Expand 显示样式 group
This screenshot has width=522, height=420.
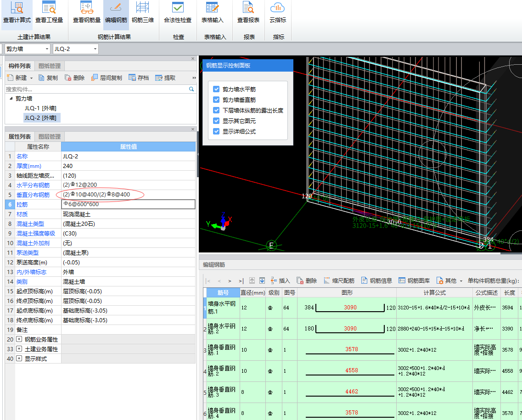(19, 358)
